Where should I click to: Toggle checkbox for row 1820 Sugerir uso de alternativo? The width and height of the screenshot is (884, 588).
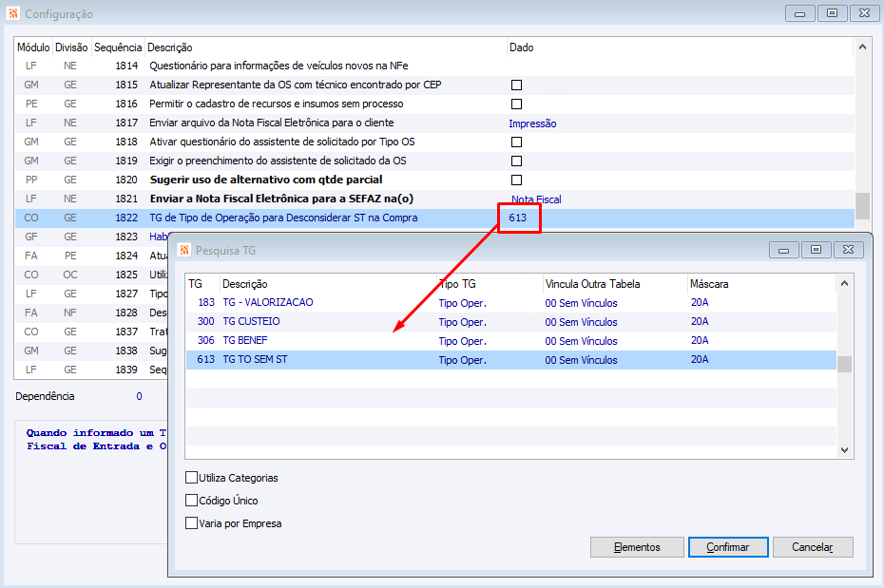(x=516, y=180)
